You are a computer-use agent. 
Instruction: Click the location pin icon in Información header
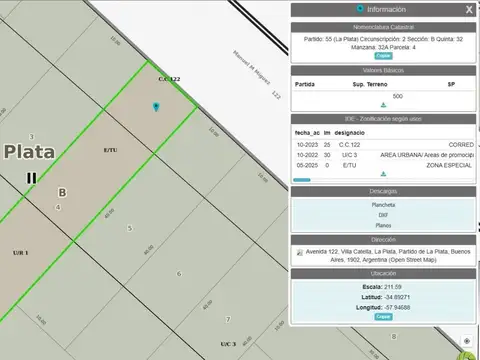click(x=360, y=9)
